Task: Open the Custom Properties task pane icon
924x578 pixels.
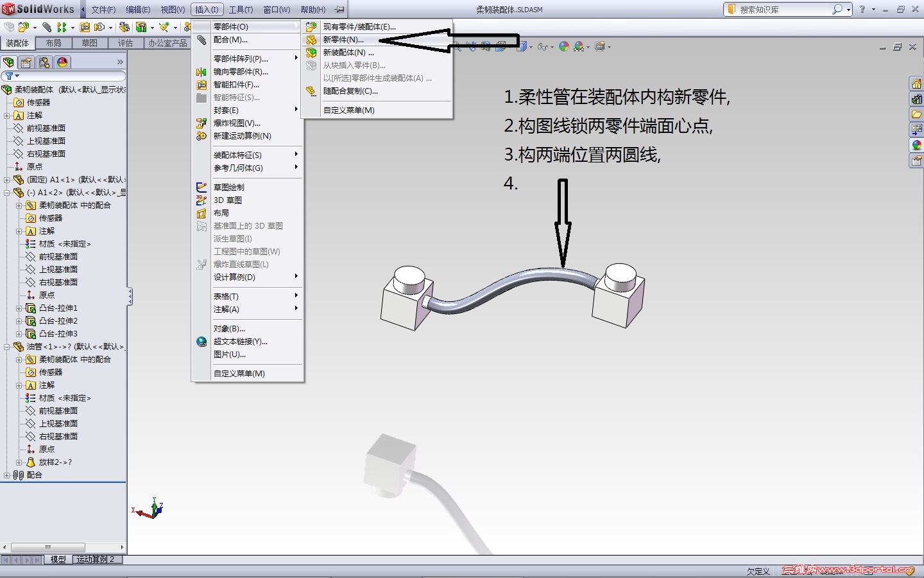Action: point(916,161)
